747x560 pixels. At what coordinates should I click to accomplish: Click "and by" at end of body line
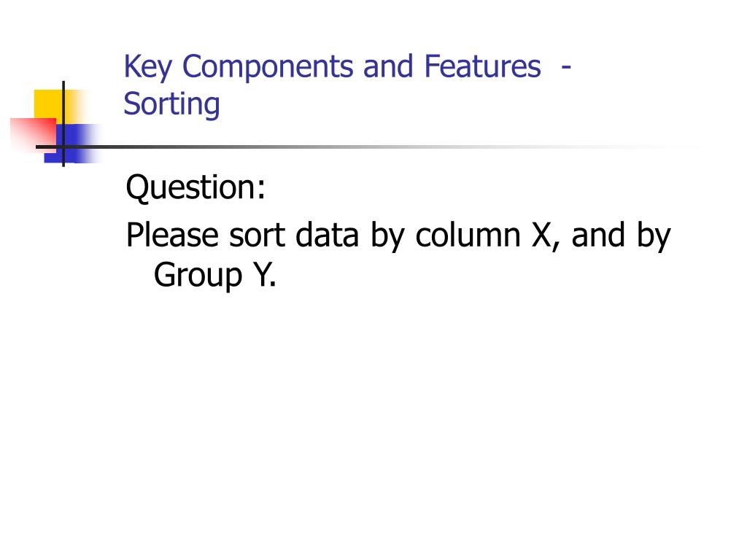click(x=621, y=236)
